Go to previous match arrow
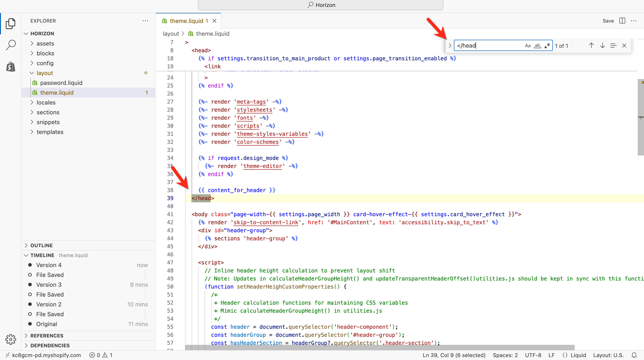Screen dimensions: 644x360 point(591,46)
